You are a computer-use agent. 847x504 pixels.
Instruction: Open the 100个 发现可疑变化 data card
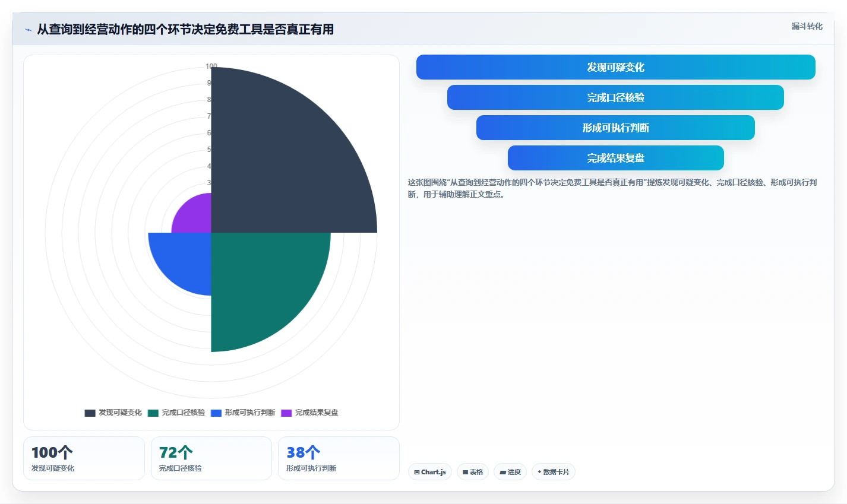tap(84, 458)
